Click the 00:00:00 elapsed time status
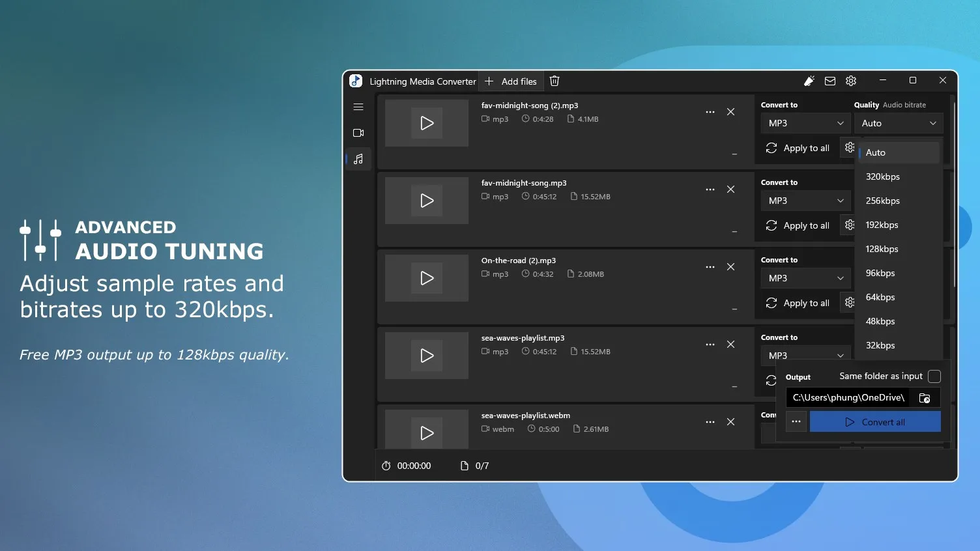The width and height of the screenshot is (980, 551). [x=407, y=466]
